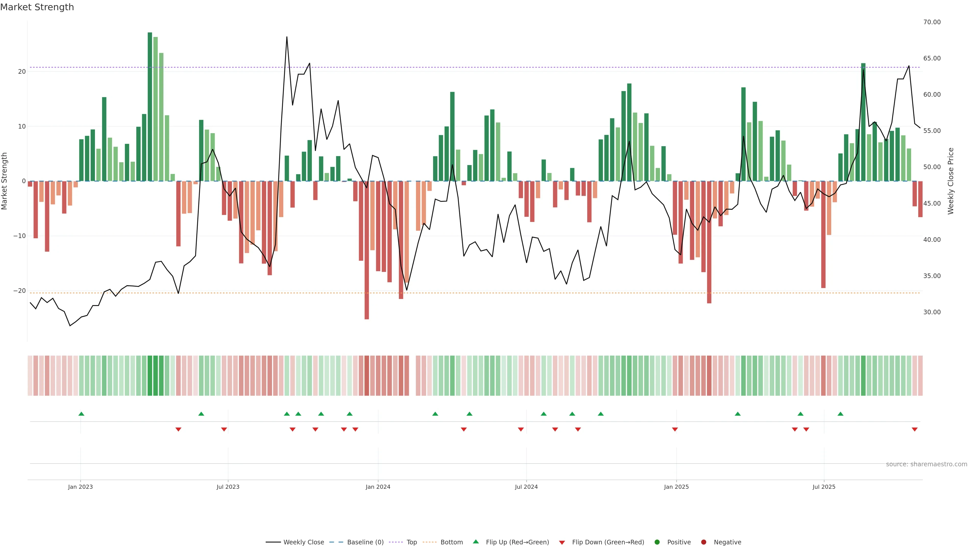Click the Market Strength chart title
This screenshot has width=980, height=551.
click(37, 7)
